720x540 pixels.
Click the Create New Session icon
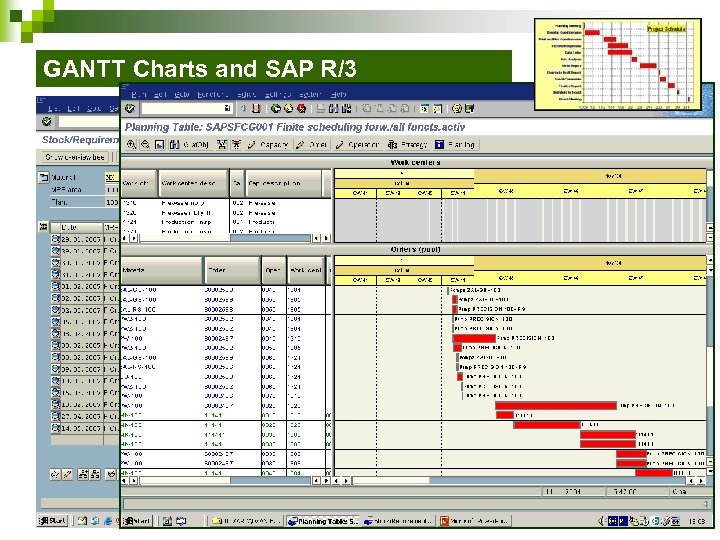(x=425, y=109)
